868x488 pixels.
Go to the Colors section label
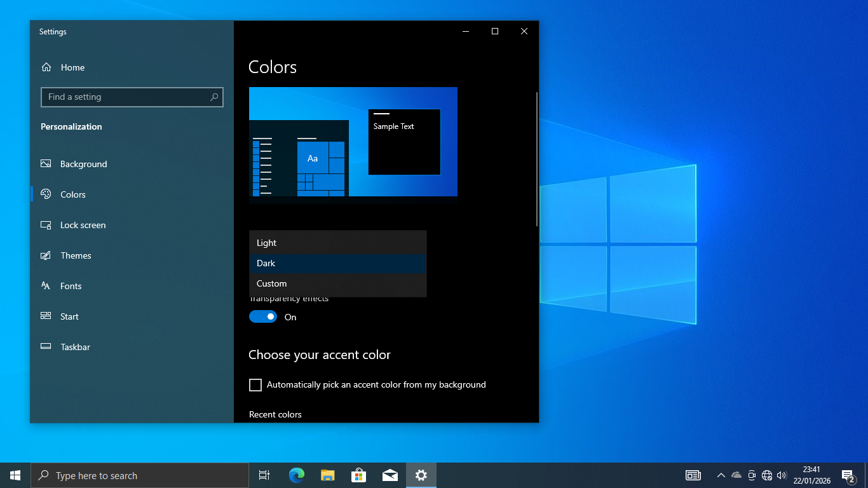[x=72, y=194]
